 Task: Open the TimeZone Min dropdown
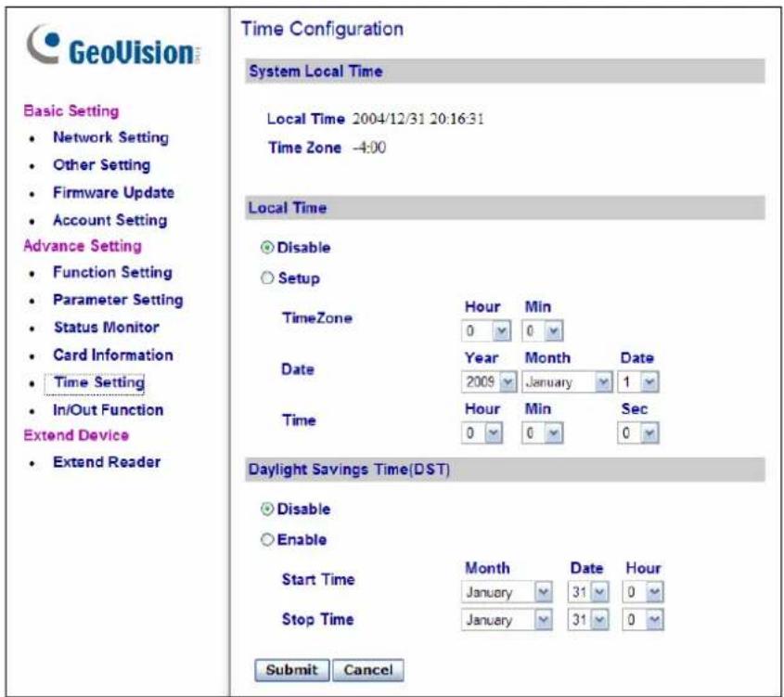[x=543, y=331]
